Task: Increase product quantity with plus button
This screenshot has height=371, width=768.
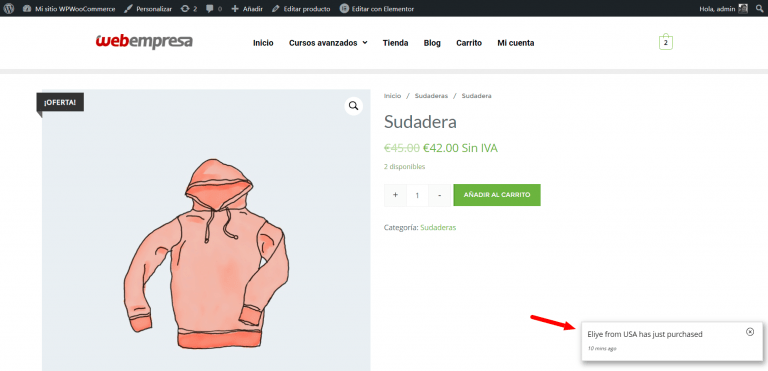Action: click(x=395, y=195)
